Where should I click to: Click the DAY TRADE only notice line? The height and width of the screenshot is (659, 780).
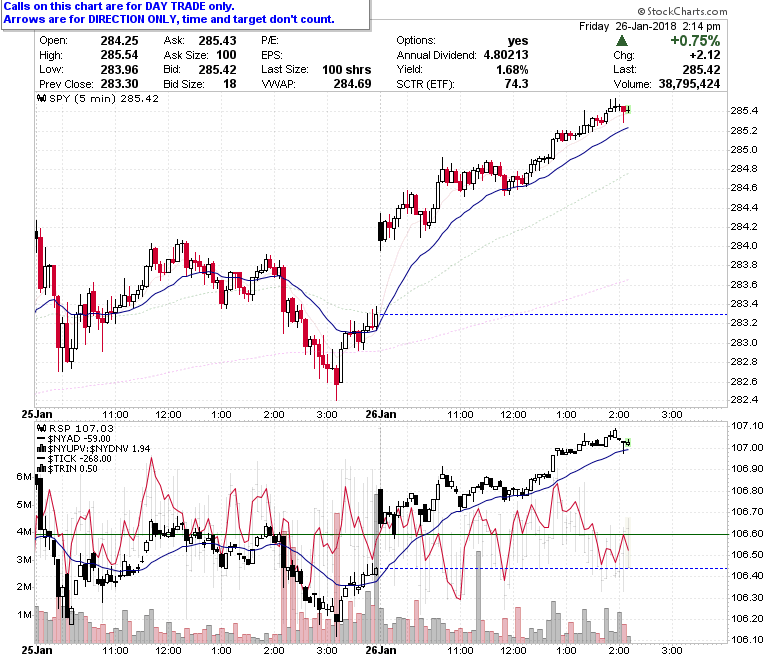(x=118, y=6)
